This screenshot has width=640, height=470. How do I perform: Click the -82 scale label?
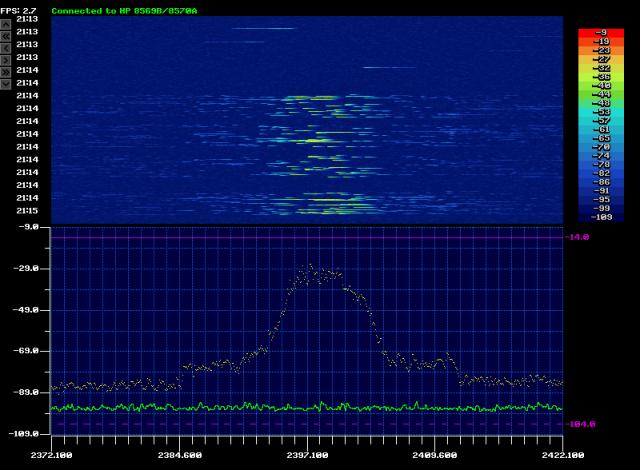(x=602, y=173)
